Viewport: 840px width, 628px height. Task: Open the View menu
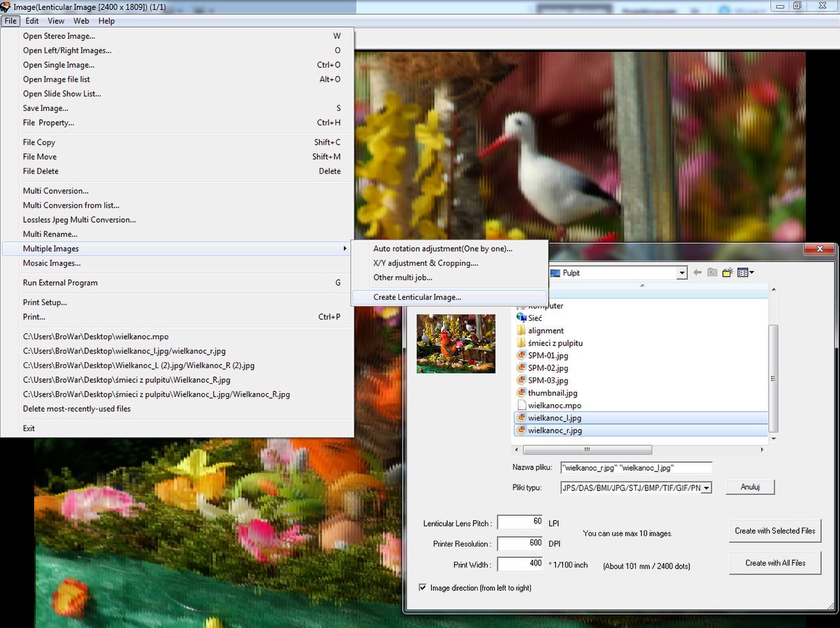tap(56, 21)
